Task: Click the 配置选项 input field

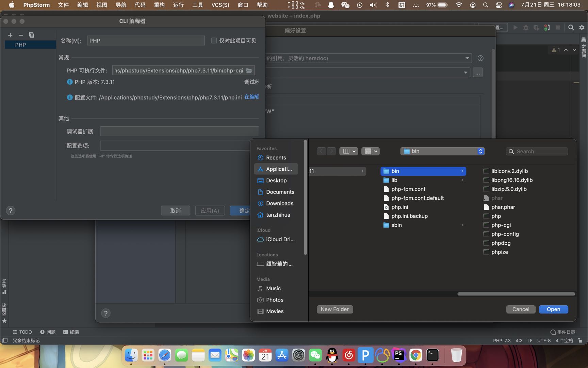Action: point(175,146)
